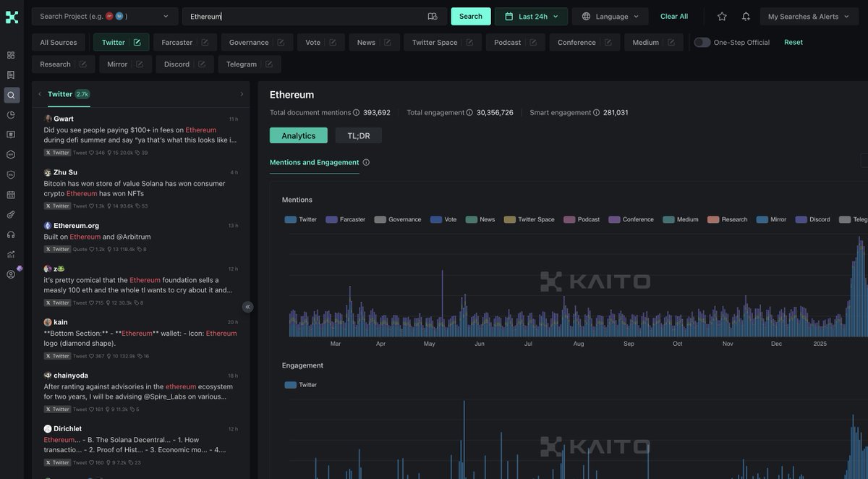The width and height of the screenshot is (868, 479).
Task: Edit the Conference source filter icon
Action: click(608, 43)
